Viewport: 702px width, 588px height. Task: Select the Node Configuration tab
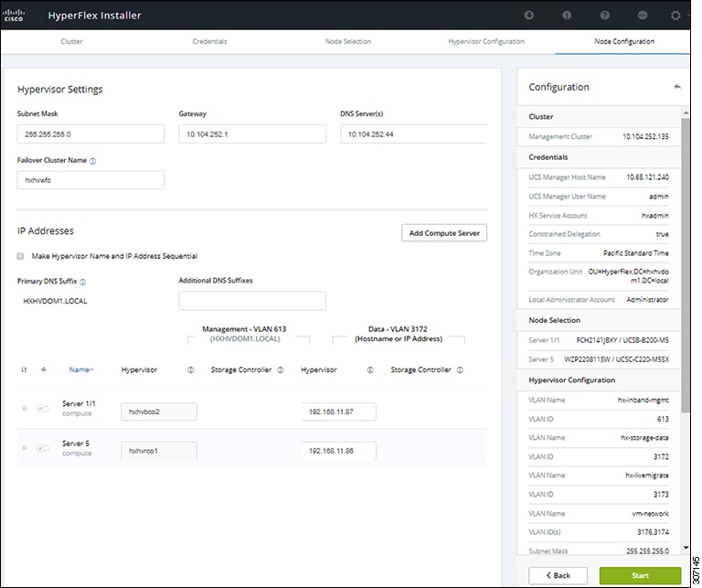624,41
